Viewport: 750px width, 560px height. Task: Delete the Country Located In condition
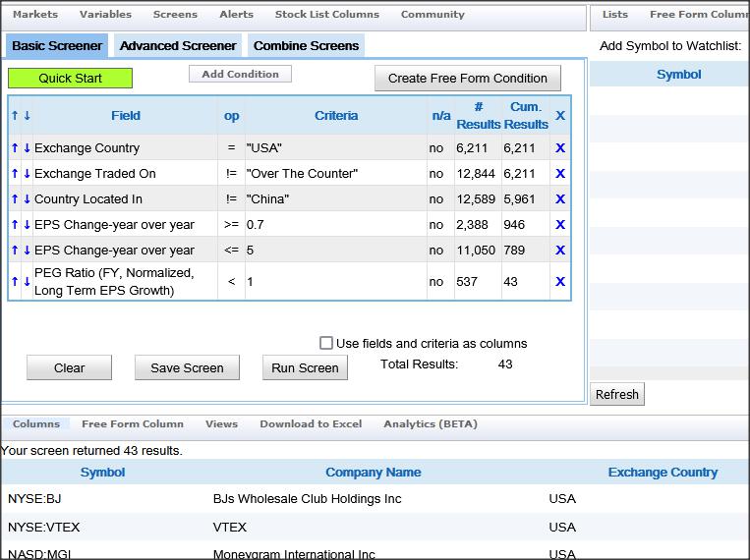(x=560, y=199)
